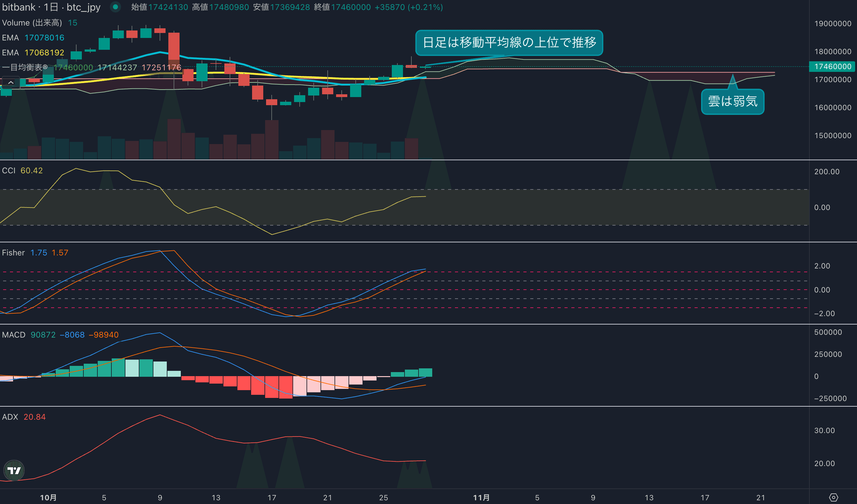
Task: Select the yellow EMA 17068192 legend
Action: [33, 53]
